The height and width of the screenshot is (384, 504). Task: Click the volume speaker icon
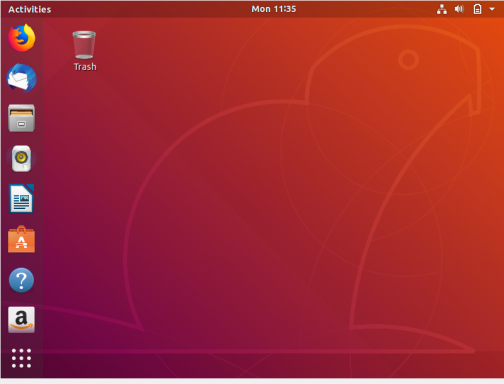coord(459,9)
